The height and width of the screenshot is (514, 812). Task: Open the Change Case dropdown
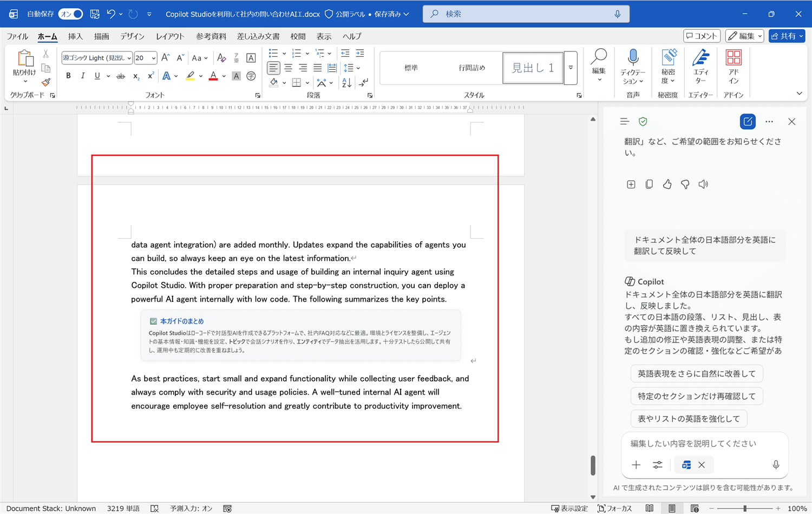tap(200, 58)
